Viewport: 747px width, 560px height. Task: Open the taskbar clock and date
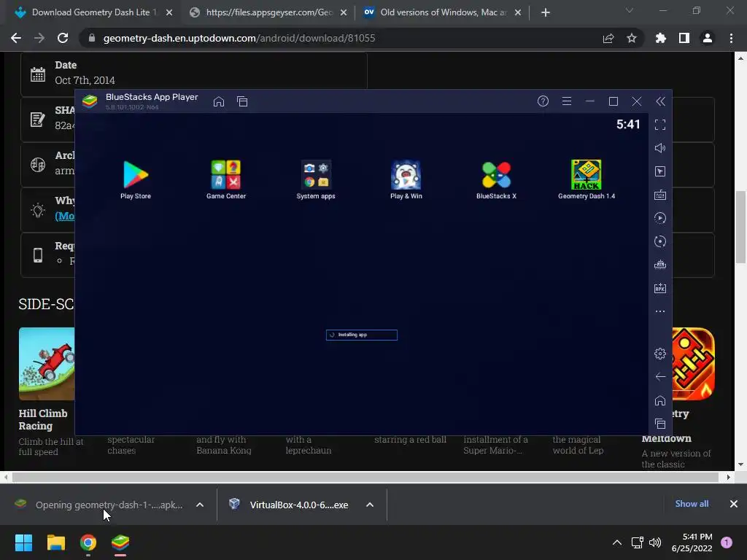(x=692, y=542)
